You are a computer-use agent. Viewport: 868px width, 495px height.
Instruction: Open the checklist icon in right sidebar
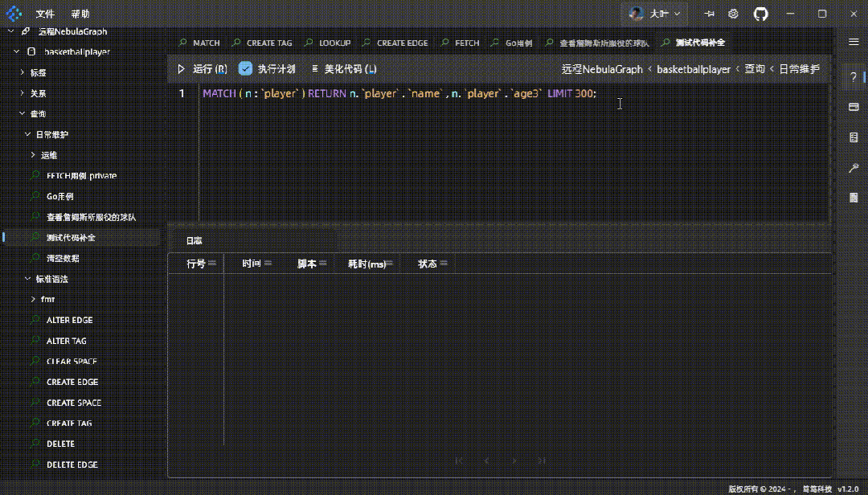[x=854, y=137]
